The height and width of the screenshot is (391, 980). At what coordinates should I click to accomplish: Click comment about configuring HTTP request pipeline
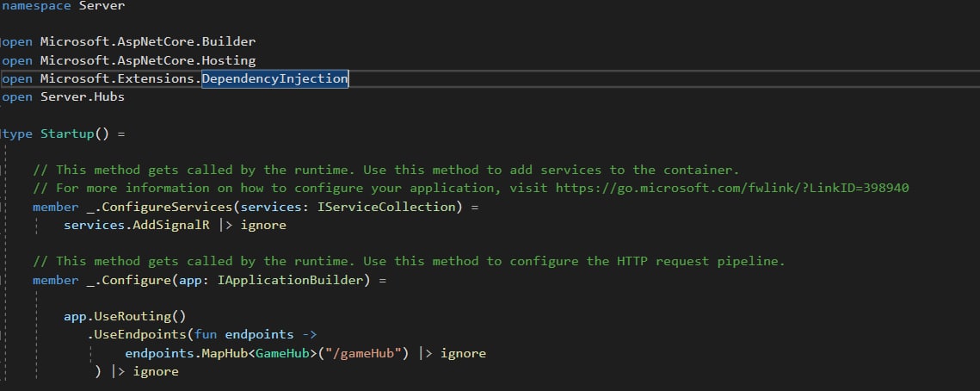click(409, 262)
